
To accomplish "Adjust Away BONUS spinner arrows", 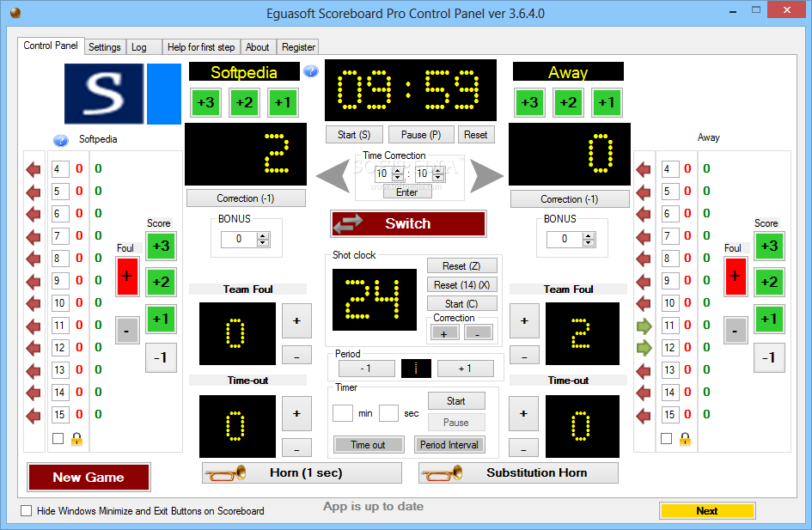I will 589,239.
